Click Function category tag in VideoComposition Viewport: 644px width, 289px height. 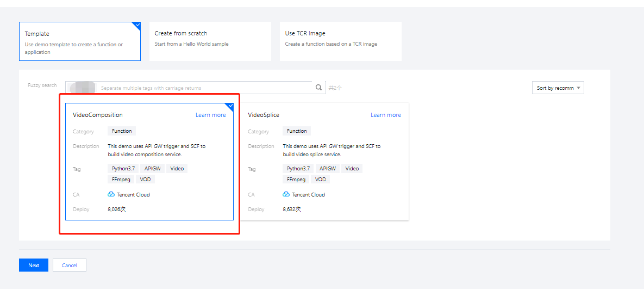pyautogui.click(x=122, y=131)
